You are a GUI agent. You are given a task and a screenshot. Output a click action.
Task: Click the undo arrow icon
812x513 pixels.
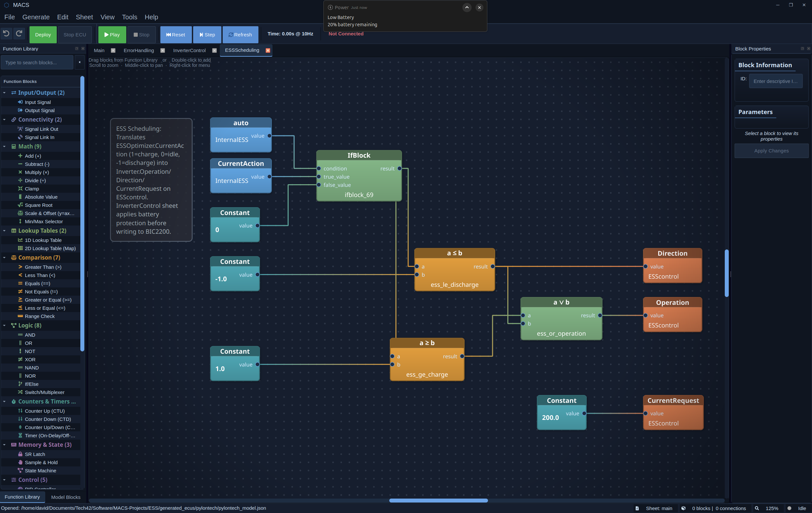(6, 34)
